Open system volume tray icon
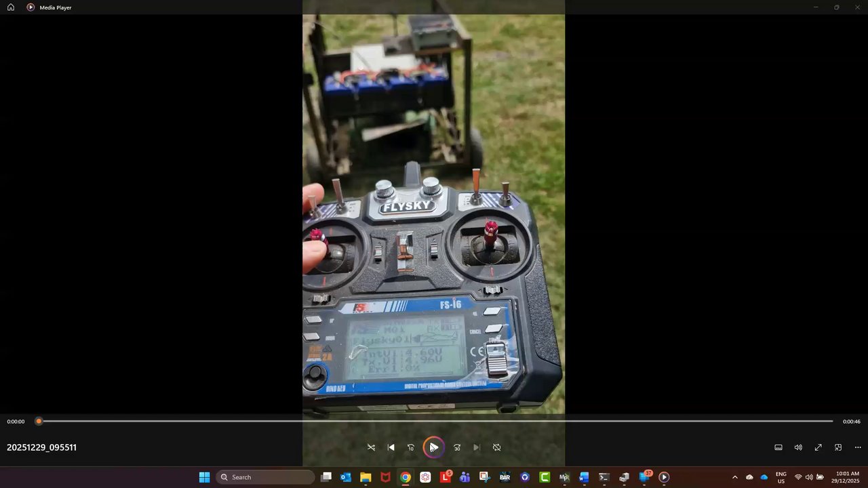Screen dimensions: 868x488 (809, 477)
